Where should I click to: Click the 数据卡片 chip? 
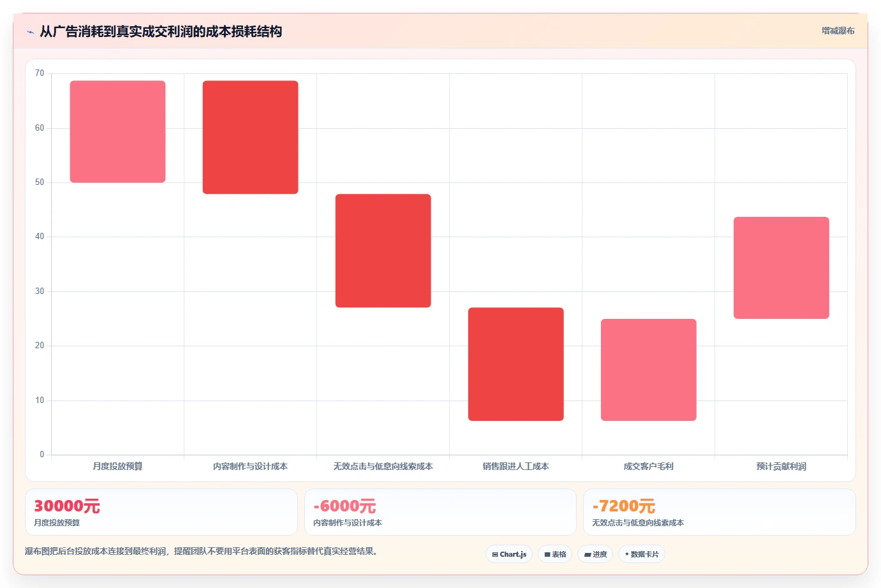point(642,554)
